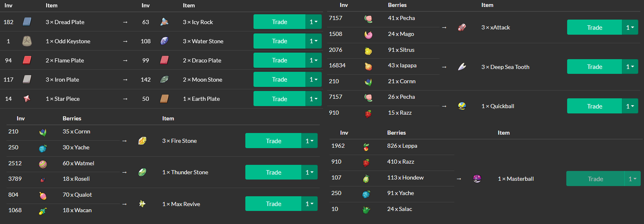
Task: Trade berries for Max Revive
Action: [273, 204]
